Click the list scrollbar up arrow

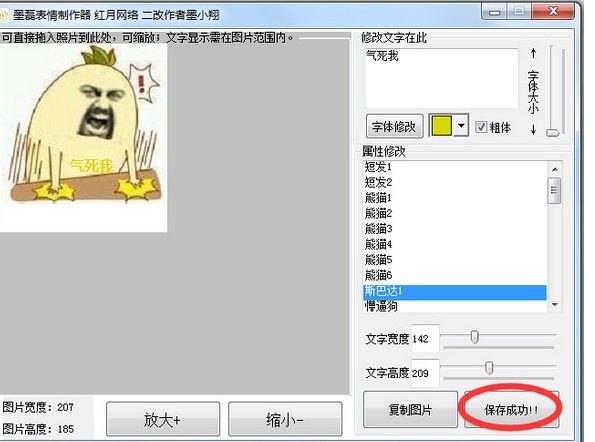555,169
